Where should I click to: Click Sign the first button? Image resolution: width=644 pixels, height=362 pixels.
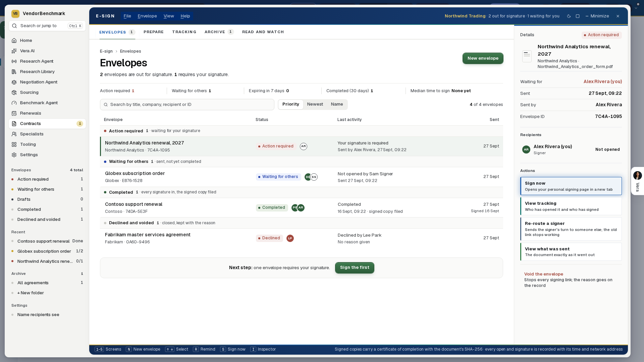pyautogui.click(x=355, y=267)
